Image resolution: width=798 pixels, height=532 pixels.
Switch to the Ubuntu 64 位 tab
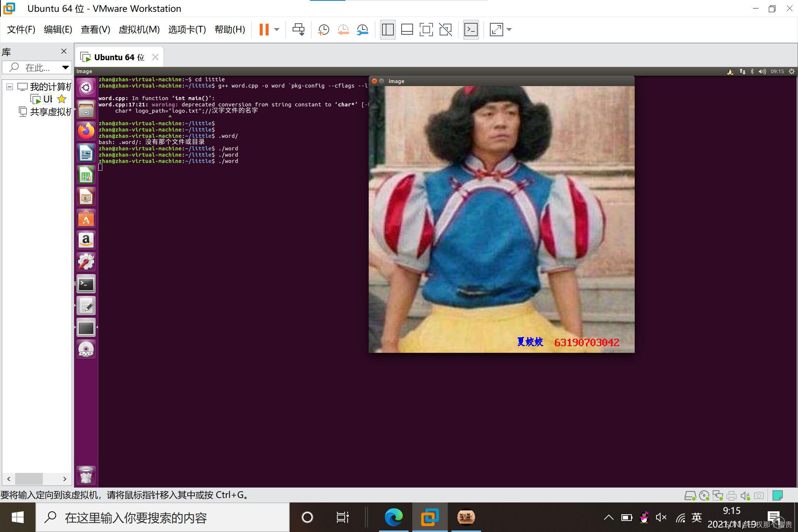pos(119,57)
